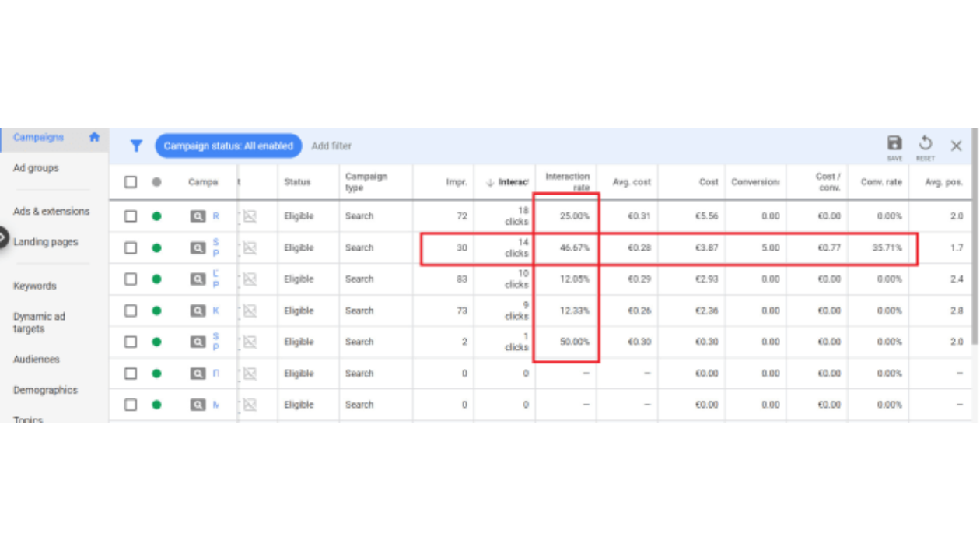
Task: Click the search campaign icon in the 72-impressions row
Action: pyautogui.click(x=198, y=216)
